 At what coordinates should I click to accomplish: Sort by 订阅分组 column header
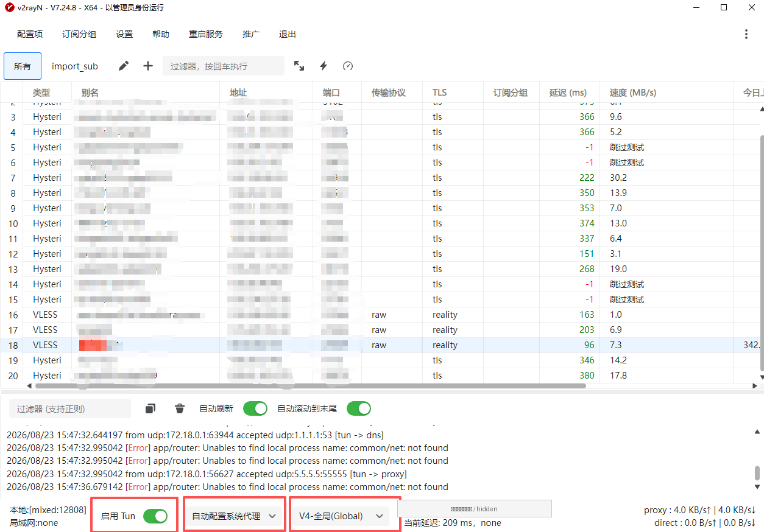point(511,93)
